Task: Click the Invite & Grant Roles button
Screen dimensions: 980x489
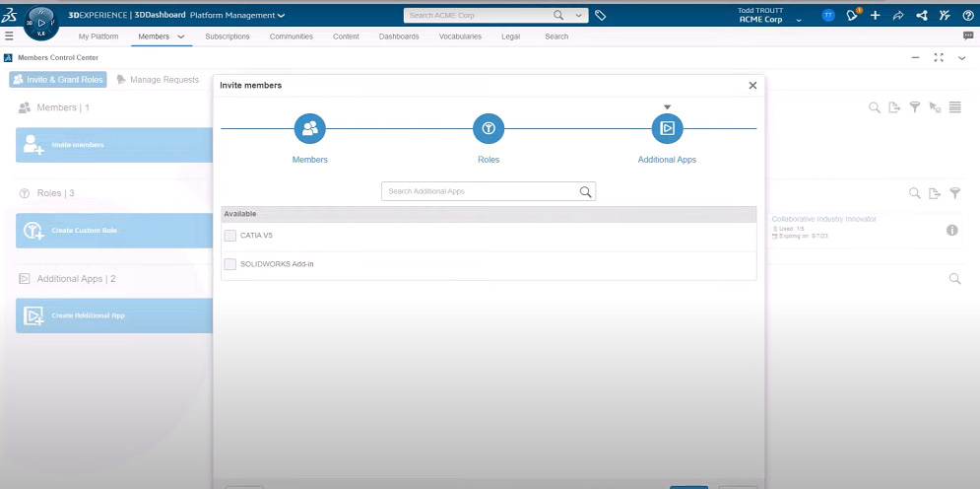Action: tap(57, 80)
